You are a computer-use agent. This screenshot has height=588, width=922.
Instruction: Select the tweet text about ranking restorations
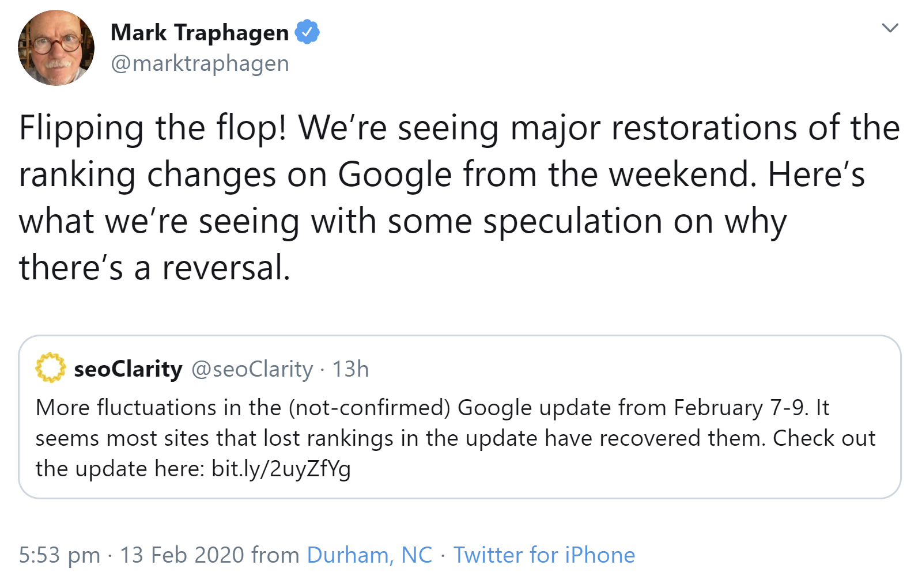tap(455, 196)
